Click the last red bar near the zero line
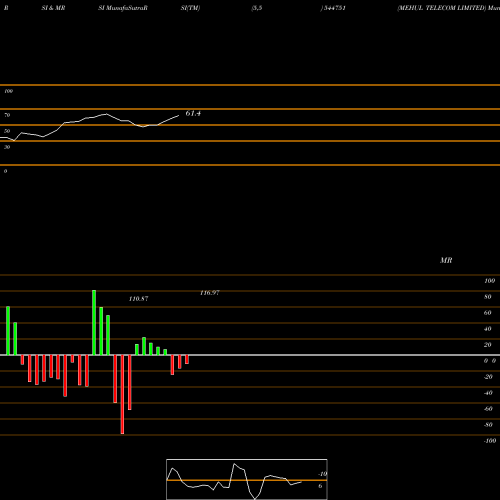500x500 pixels. pyautogui.click(x=187, y=359)
